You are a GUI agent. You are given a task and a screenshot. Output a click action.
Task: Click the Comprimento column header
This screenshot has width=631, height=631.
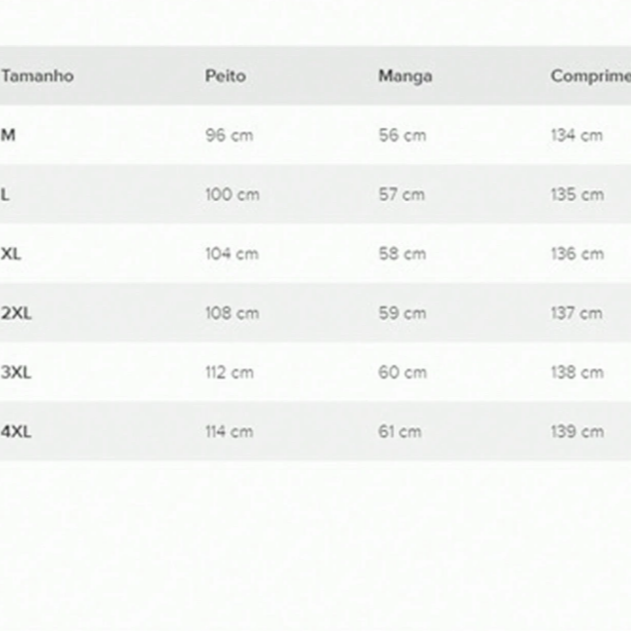(591, 76)
